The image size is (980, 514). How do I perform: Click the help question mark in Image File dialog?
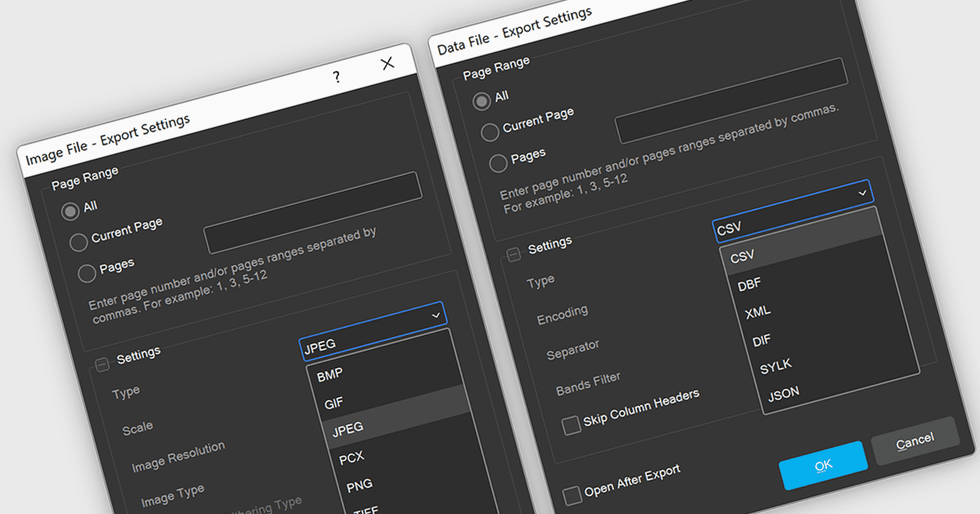click(x=336, y=77)
